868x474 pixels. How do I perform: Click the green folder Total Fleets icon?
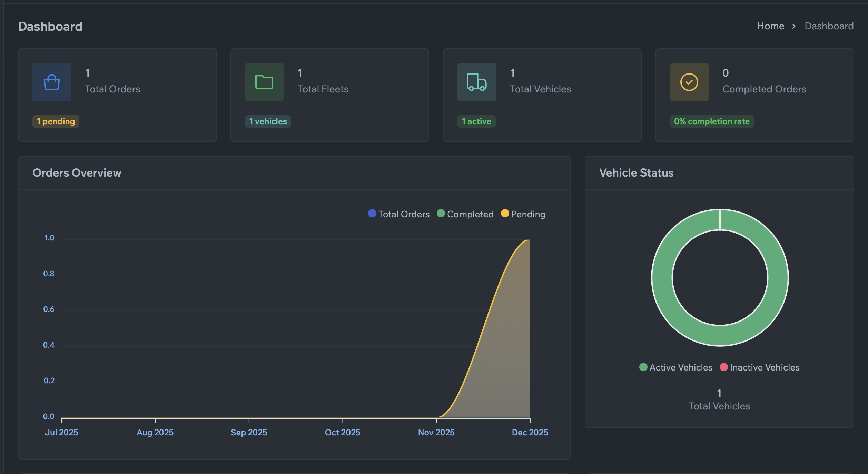coord(264,82)
